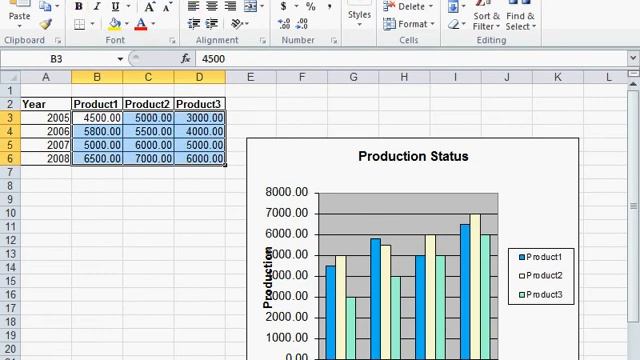Open the Font Color dropdown arrow
This screenshot has height=360, width=640.
[153, 24]
